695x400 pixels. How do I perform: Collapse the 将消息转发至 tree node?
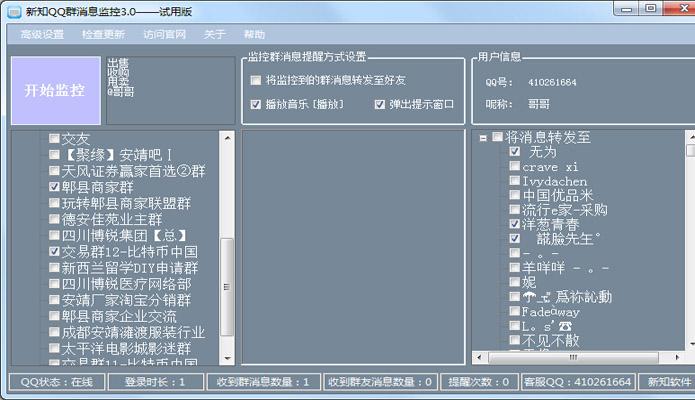click(x=483, y=138)
